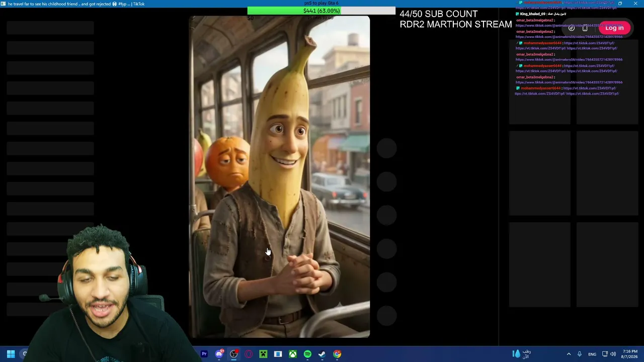Open Google Chrome from the taskbar
The width and height of the screenshot is (644, 362).
tap(337, 354)
